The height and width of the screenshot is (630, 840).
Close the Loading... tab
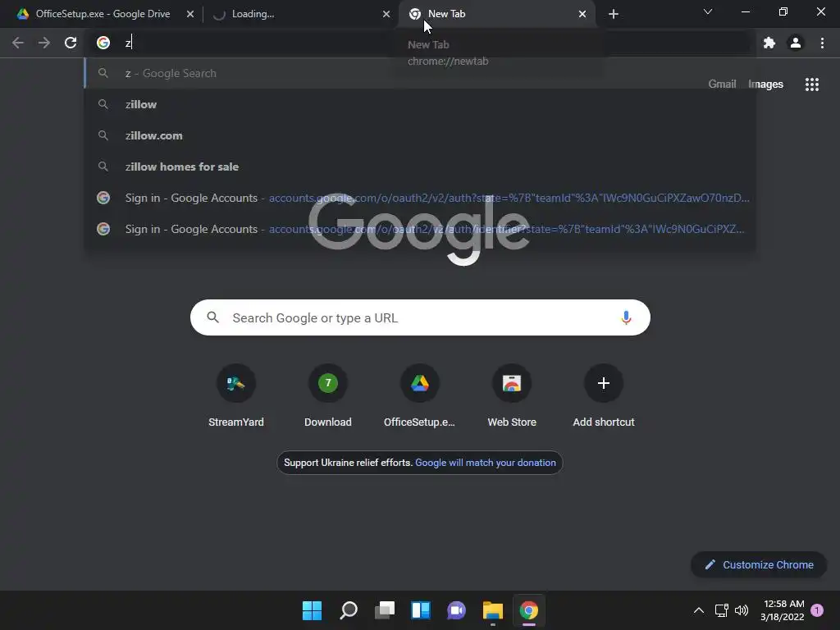tap(386, 14)
